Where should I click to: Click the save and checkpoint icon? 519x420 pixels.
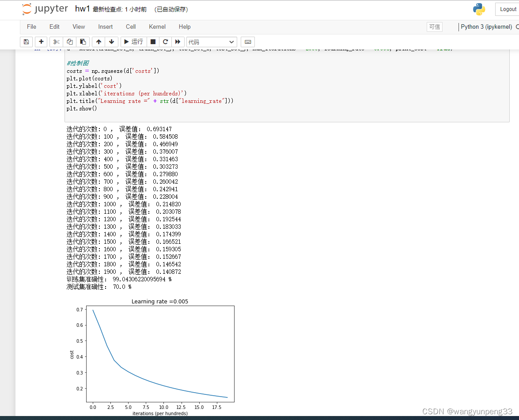point(26,42)
